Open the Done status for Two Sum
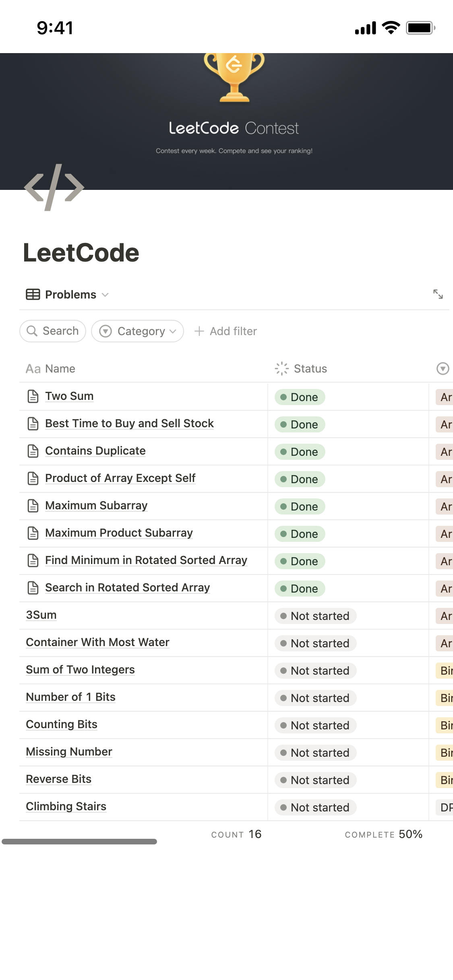The width and height of the screenshot is (453, 980). (300, 397)
